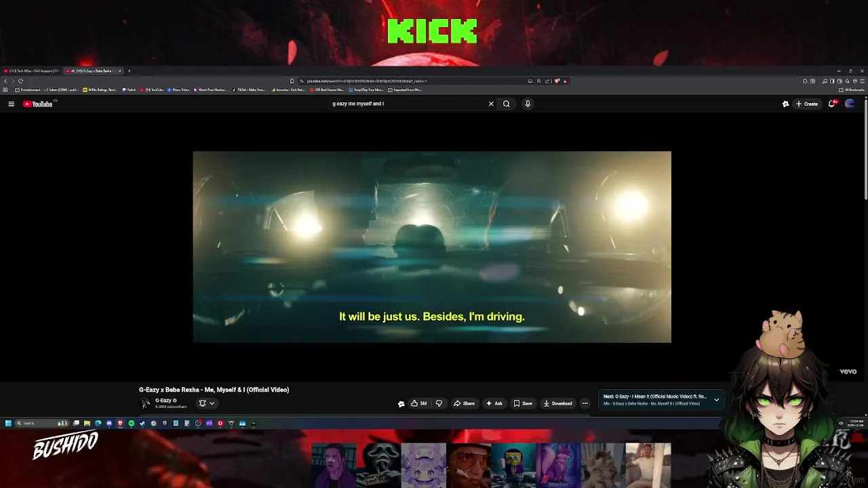Open the TikTok bookmark
Viewport: 868px width, 488px height.
pyautogui.click(x=249, y=89)
